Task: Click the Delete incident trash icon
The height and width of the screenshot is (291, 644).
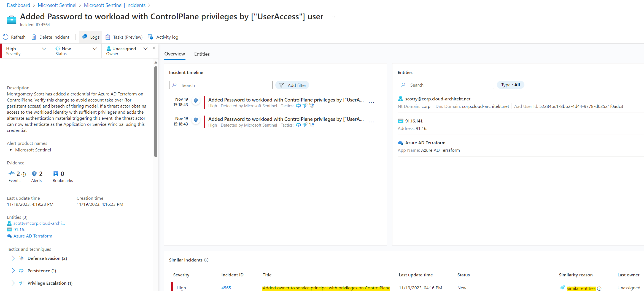Action: pyautogui.click(x=34, y=37)
